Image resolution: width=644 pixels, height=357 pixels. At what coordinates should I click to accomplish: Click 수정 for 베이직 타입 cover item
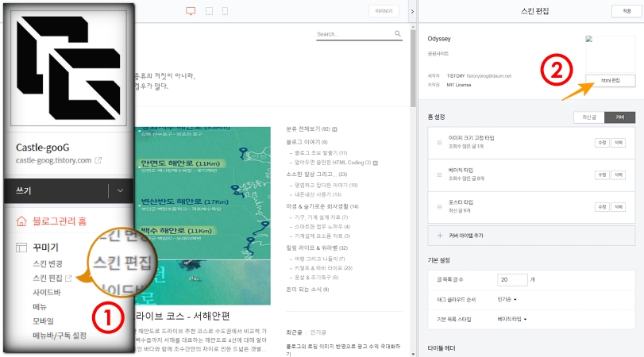pyautogui.click(x=602, y=175)
